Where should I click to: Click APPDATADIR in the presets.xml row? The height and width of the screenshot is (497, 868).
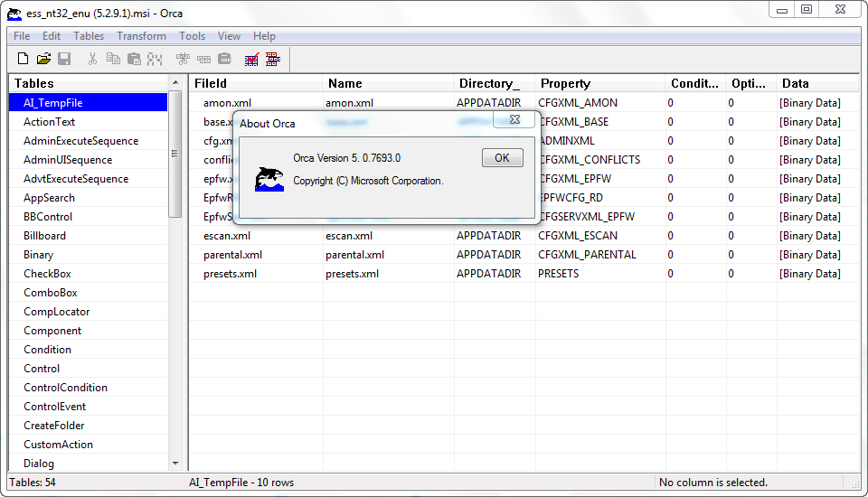[488, 274]
